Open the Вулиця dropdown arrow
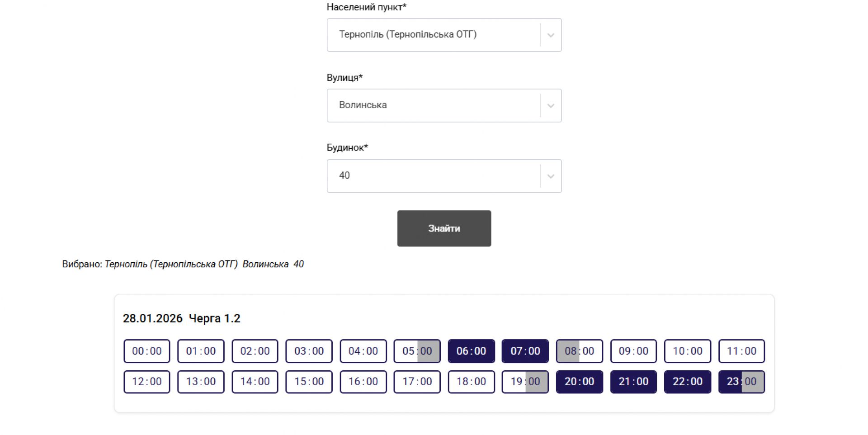Viewport: 868px width, 435px height. (x=550, y=106)
